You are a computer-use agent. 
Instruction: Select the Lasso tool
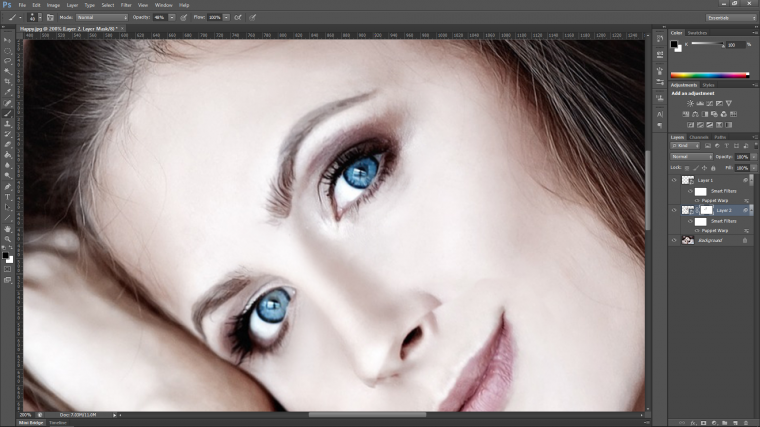[7, 61]
